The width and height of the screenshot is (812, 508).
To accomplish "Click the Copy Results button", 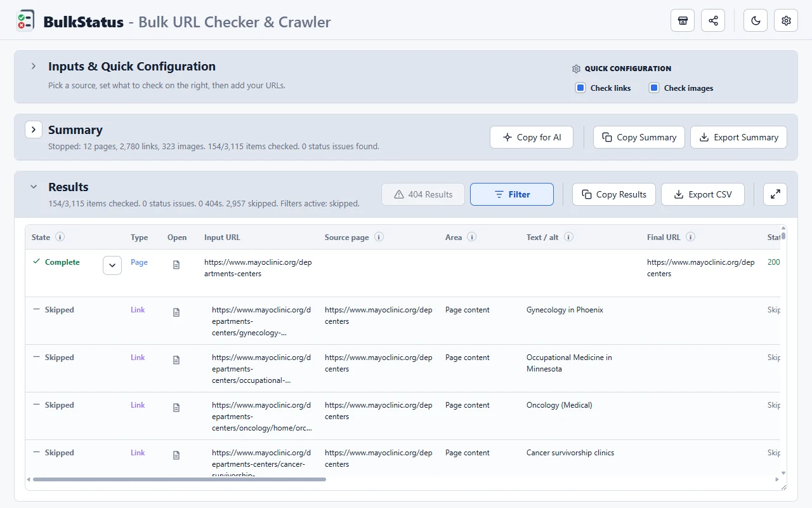I will (x=614, y=194).
